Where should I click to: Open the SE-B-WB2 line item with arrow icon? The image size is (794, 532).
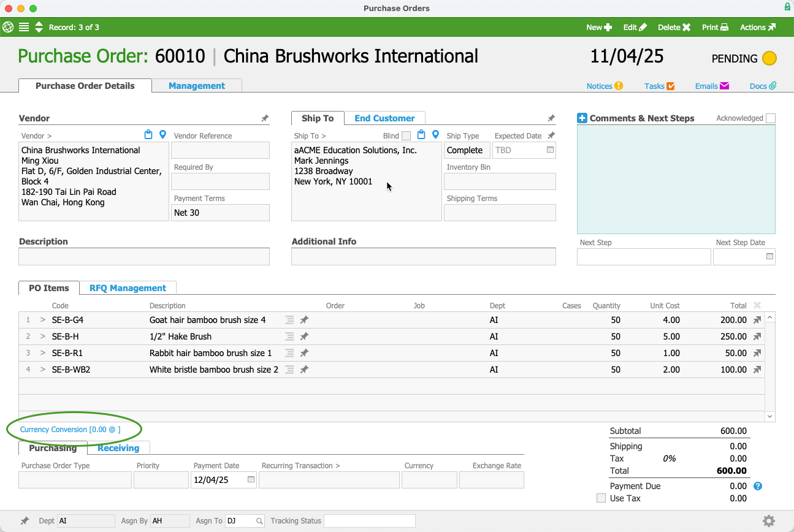point(757,370)
